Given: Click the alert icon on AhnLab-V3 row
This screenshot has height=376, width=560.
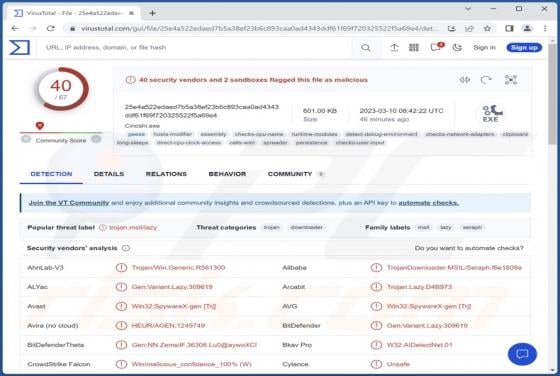Looking at the screenshot, I should [121, 267].
